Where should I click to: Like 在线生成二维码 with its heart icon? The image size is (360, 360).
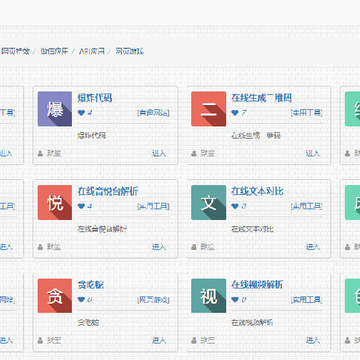pyautogui.click(x=235, y=113)
